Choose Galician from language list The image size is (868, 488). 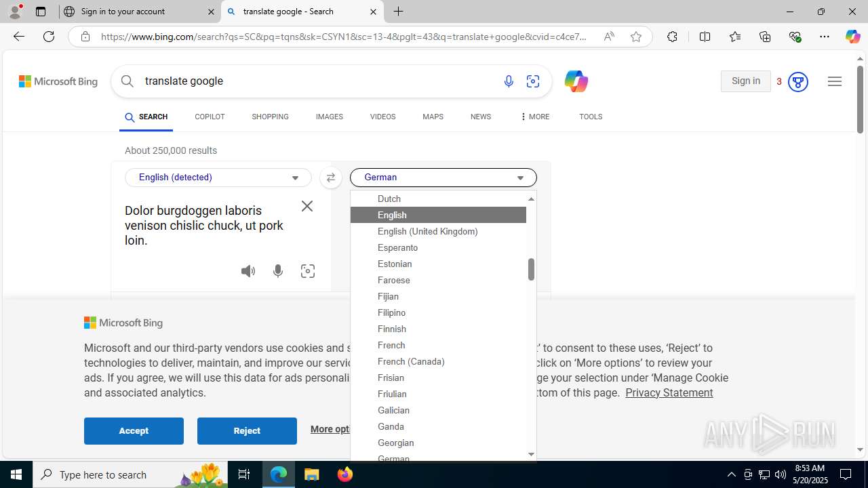tap(438, 410)
